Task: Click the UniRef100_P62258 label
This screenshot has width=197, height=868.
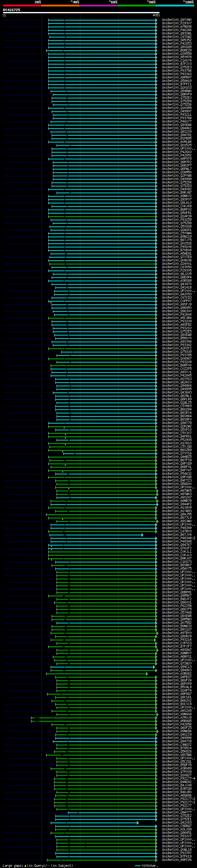Action: pos(177,606)
